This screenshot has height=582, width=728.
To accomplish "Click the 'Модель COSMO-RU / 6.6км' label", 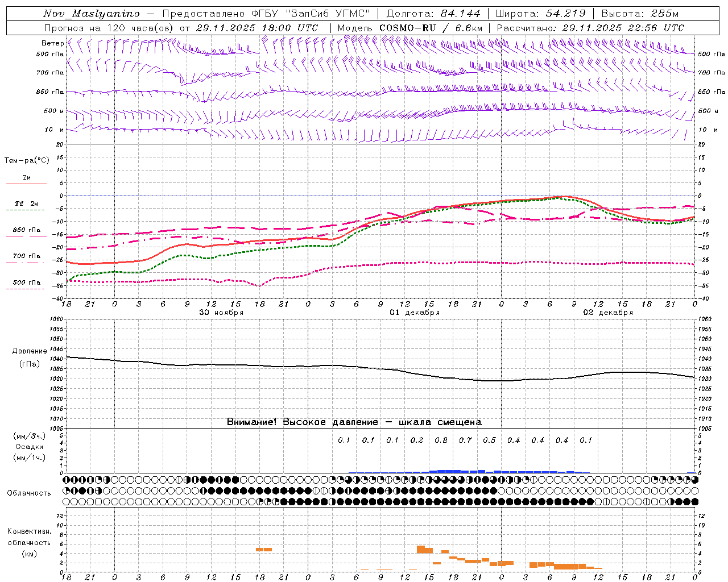I will (x=409, y=28).
